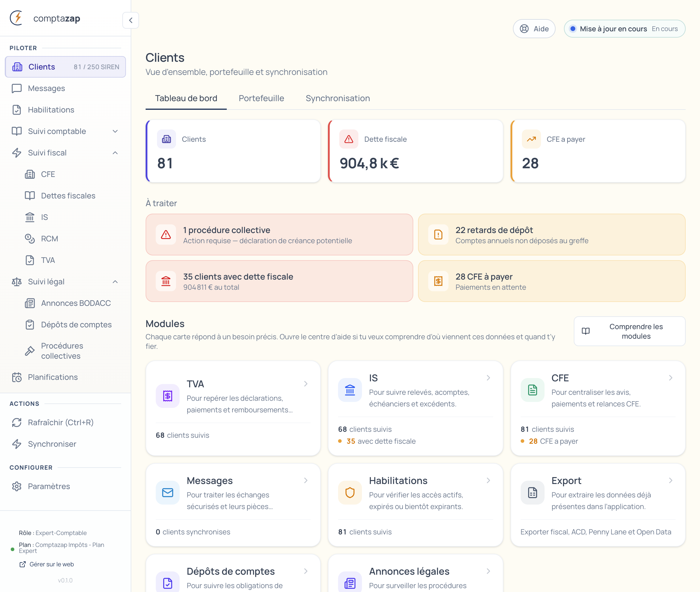This screenshot has height=592, width=700.
Task: Click the IS bank icon in sidebar
Action: [x=30, y=217]
